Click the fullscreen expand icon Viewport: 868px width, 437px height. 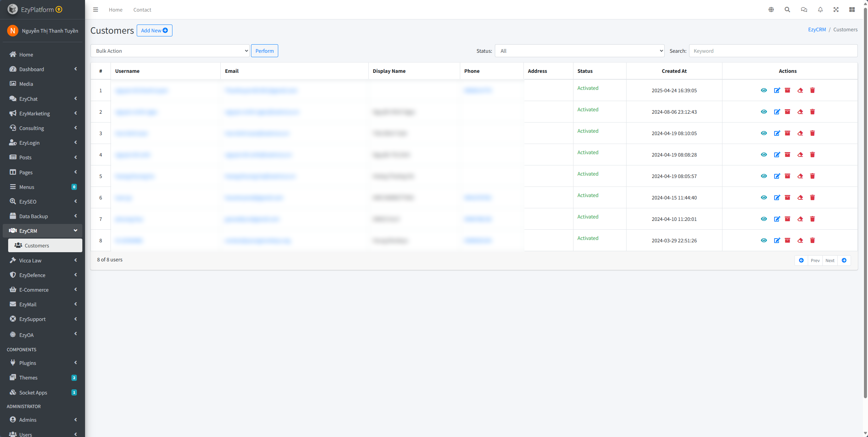(x=836, y=10)
